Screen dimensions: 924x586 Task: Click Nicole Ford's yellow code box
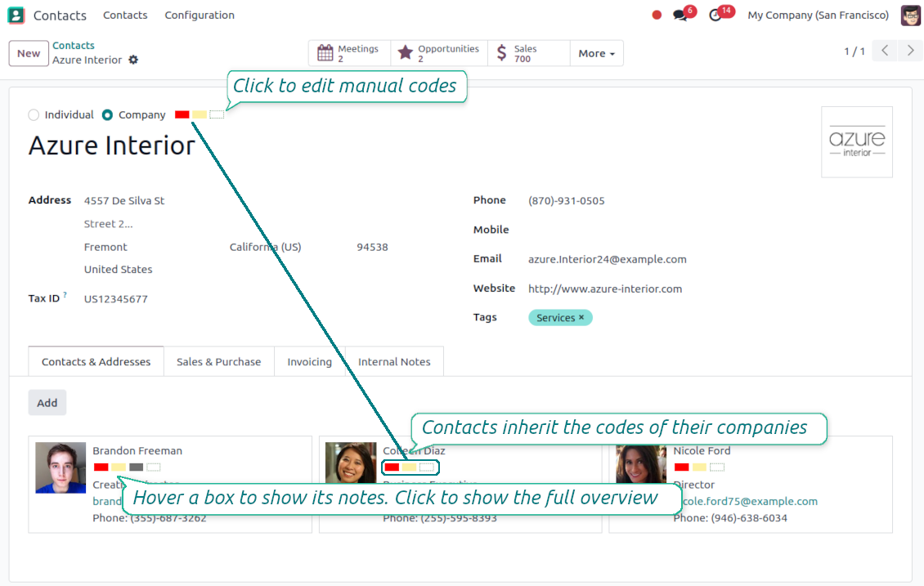[699, 467]
